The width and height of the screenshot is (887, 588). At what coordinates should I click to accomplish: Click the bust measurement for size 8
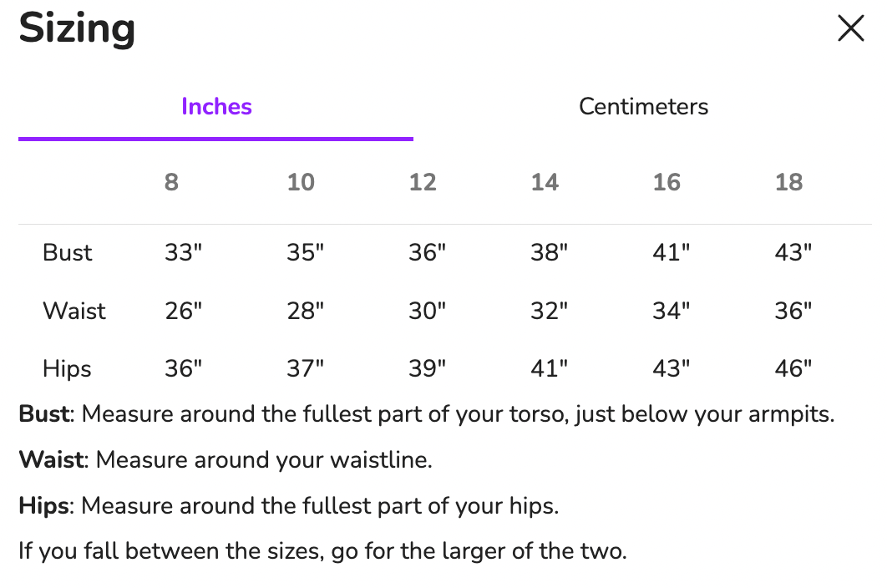[x=184, y=252]
